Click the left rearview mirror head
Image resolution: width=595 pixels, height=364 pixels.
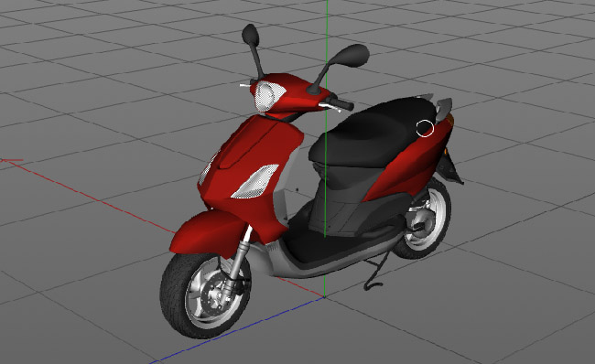click(251, 36)
